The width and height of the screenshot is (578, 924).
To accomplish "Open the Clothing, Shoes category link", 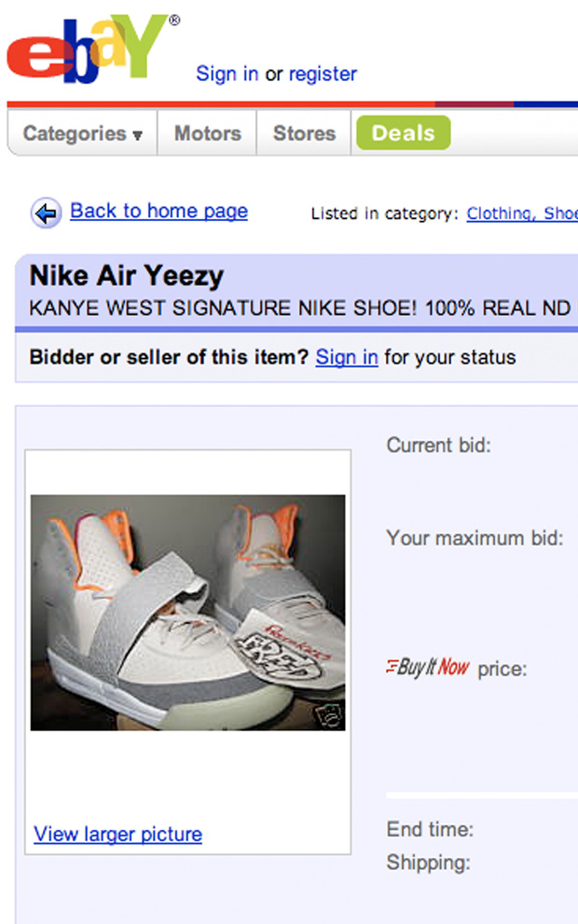I will (x=522, y=214).
